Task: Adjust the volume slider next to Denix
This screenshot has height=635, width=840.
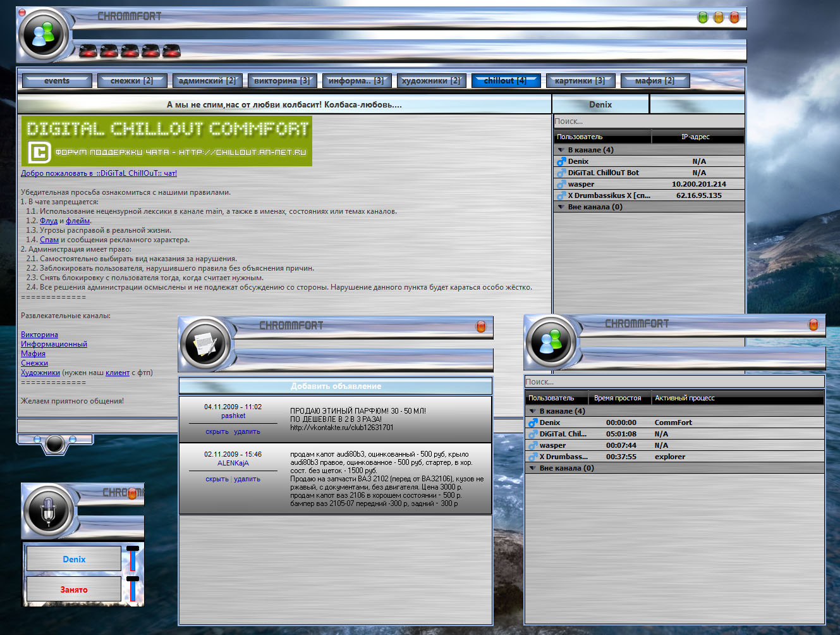Action: click(x=133, y=558)
